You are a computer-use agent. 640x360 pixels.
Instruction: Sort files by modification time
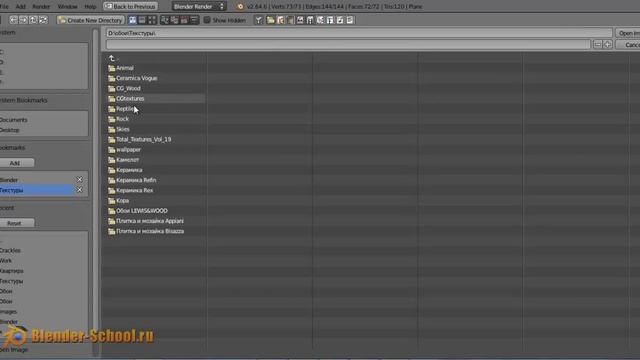(184, 20)
